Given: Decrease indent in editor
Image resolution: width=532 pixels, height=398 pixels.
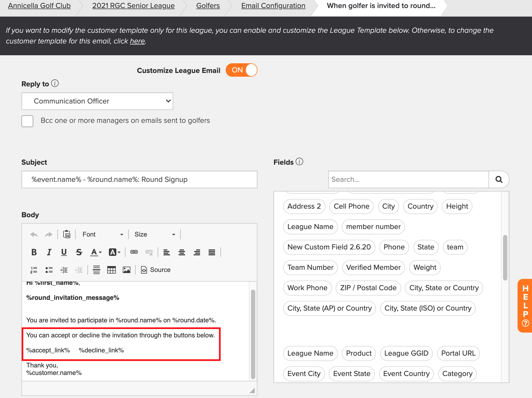Looking at the screenshot, I should pyautogui.click(x=79, y=270).
